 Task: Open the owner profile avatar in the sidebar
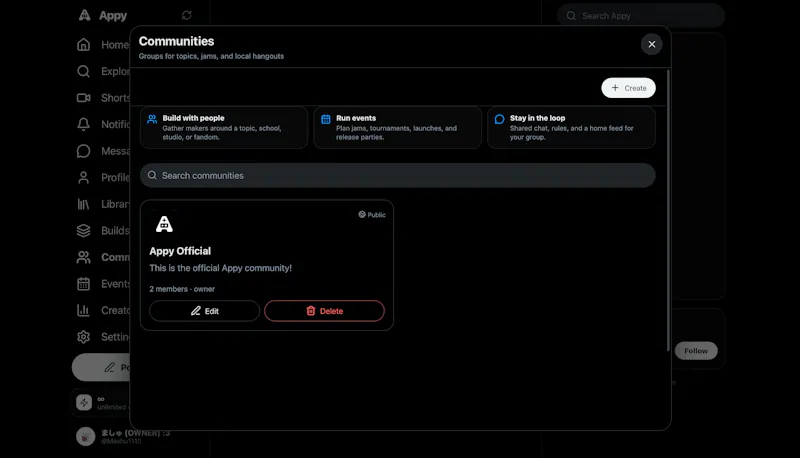click(86, 437)
